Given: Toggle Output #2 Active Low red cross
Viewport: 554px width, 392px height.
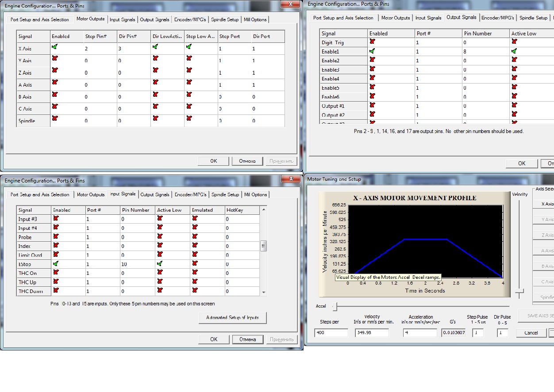Looking at the screenshot, I should pyautogui.click(x=514, y=114).
